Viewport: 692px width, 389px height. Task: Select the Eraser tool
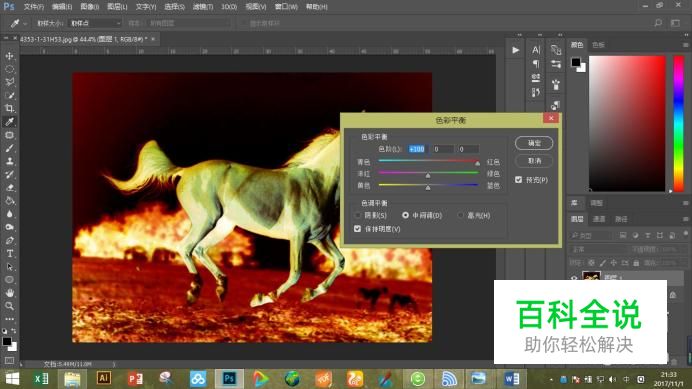coord(9,188)
